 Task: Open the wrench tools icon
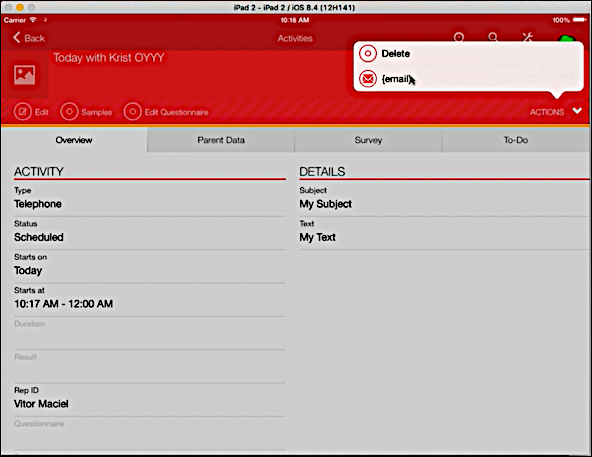click(527, 37)
